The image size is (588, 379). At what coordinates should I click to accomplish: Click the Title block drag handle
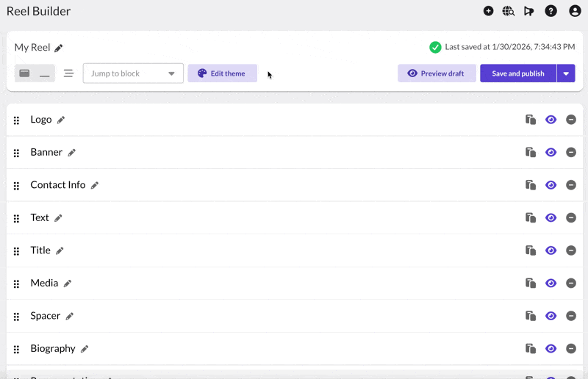pos(16,251)
